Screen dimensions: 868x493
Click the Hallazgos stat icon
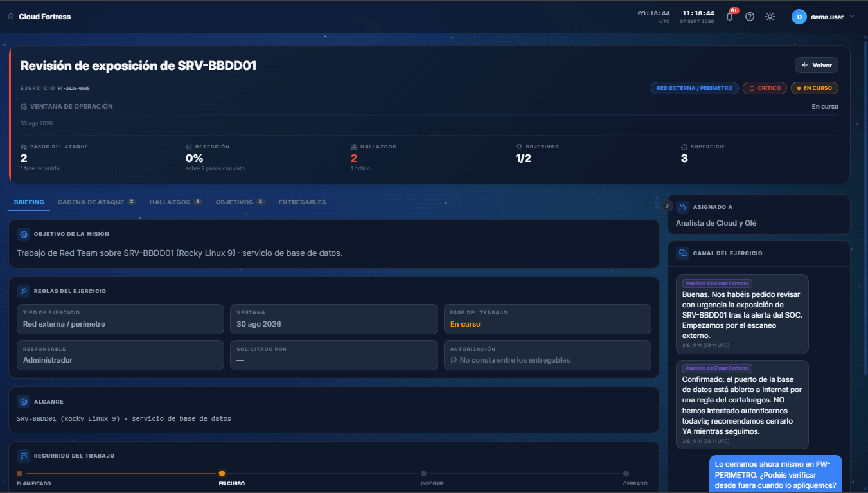point(354,147)
